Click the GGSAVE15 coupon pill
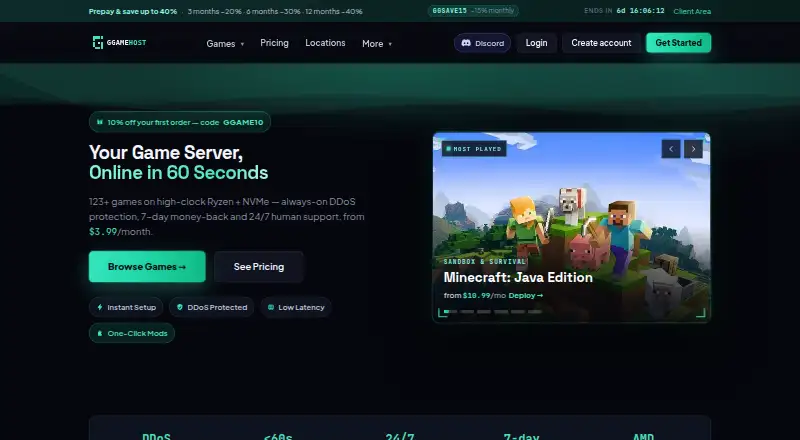Screen dimensions: 800x440 coord(473,11)
